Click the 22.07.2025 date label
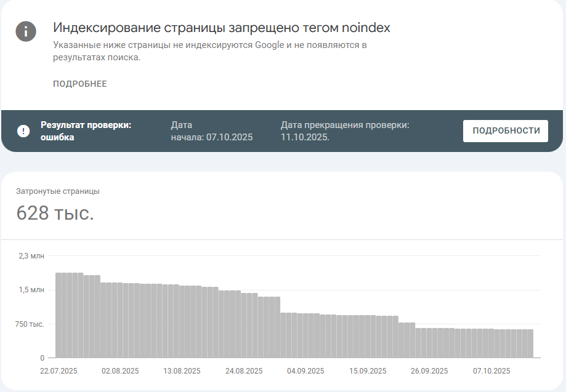Viewport: 566px width, 392px height. (59, 370)
